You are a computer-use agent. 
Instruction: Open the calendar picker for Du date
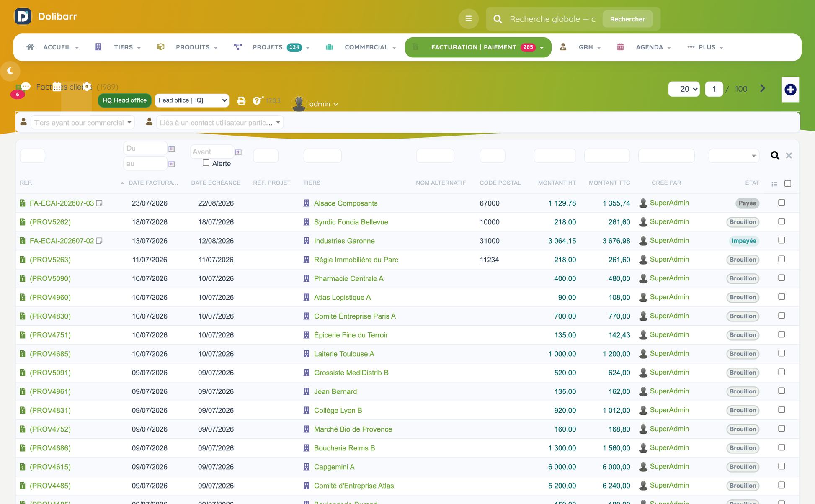(x=172, y=149)
